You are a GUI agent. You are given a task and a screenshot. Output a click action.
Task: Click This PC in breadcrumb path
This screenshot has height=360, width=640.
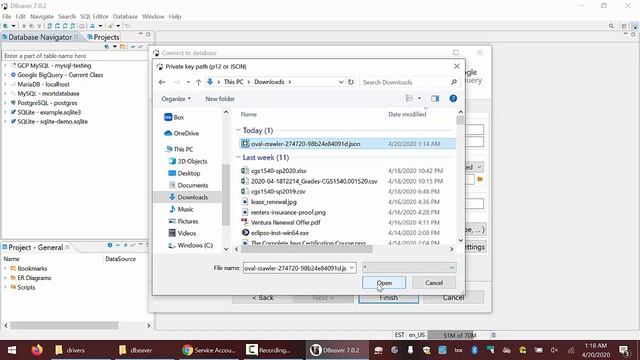(x=233, y=82)
